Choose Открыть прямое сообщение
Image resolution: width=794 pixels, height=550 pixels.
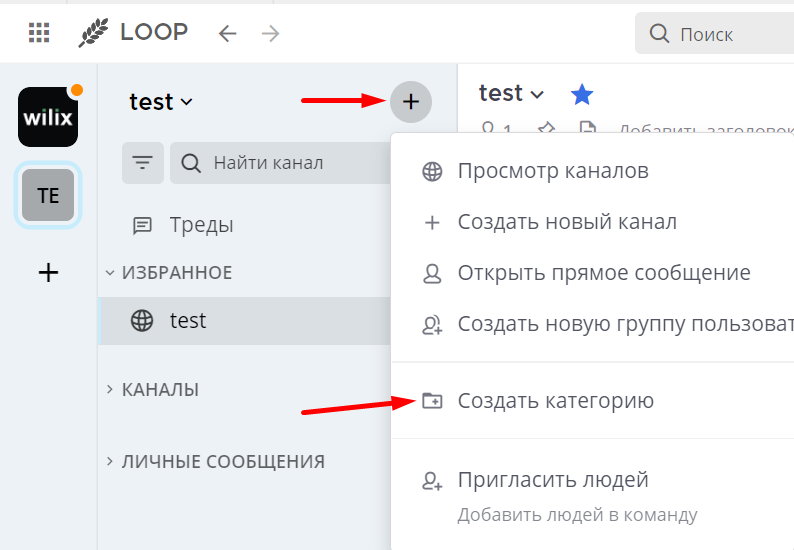(593, 273)
